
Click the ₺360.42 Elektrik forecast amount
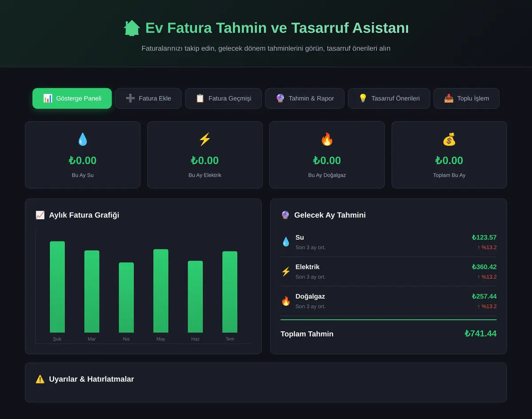[x=484, y=267]
